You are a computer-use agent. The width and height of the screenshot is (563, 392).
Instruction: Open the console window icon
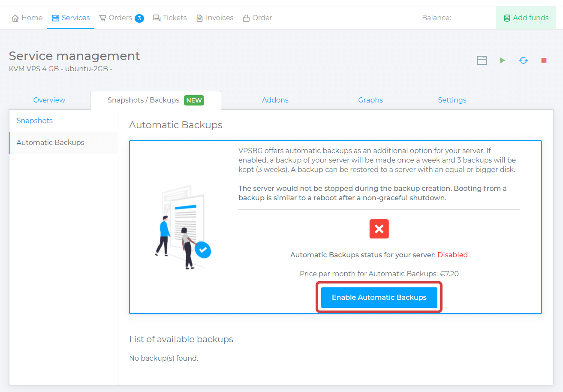482,60
